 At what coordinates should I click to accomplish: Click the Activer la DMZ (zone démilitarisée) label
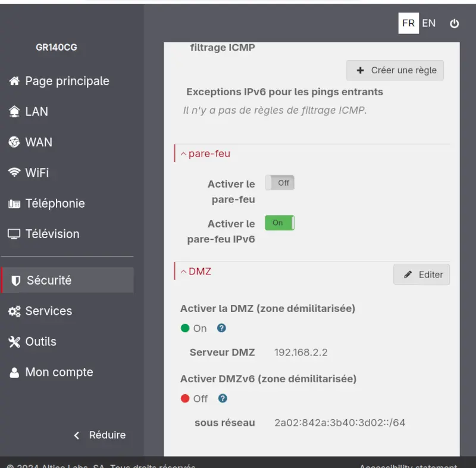tap(268, 308)
